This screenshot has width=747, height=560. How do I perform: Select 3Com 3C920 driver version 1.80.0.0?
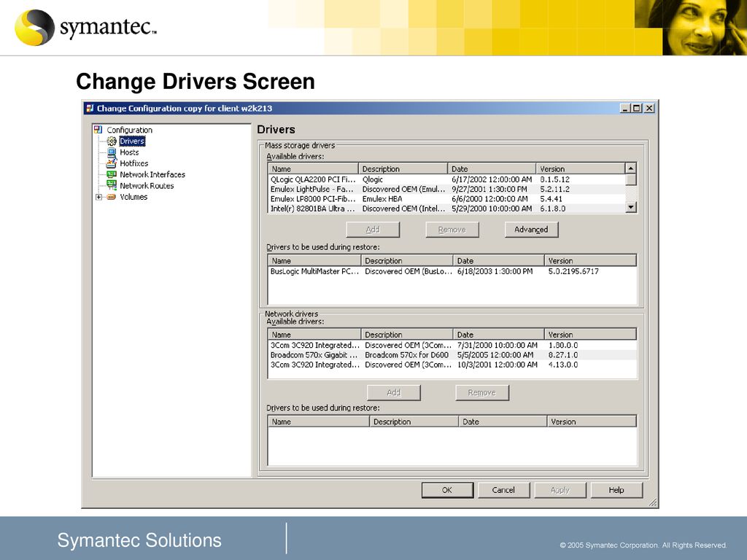coord(452,345)
